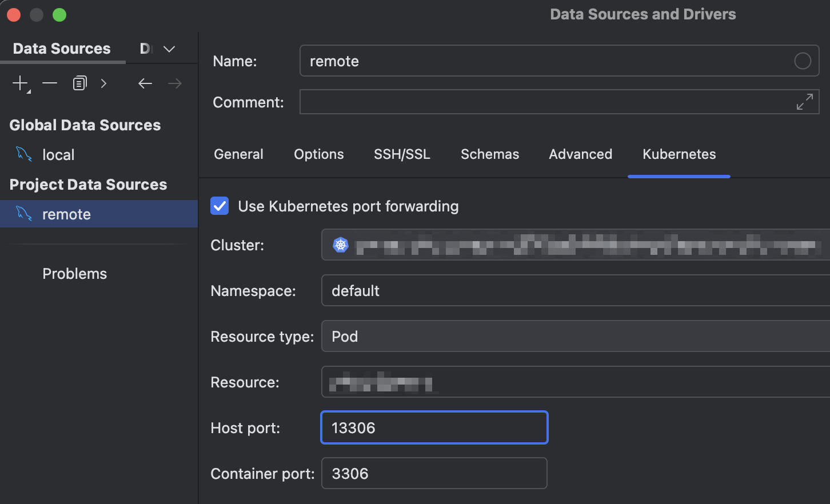The image size is (830, 504).
Task: Select the remote data source
Action: coord(99,214)
